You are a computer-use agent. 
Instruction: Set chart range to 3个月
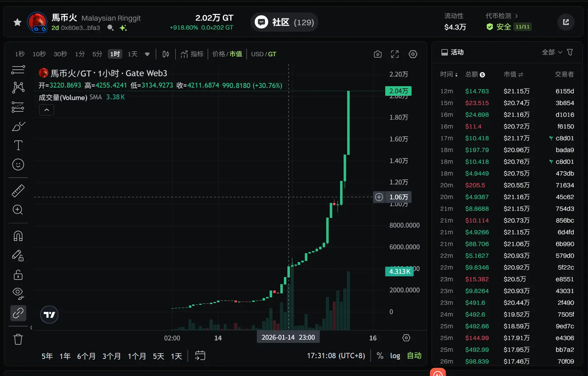[112, 356]
